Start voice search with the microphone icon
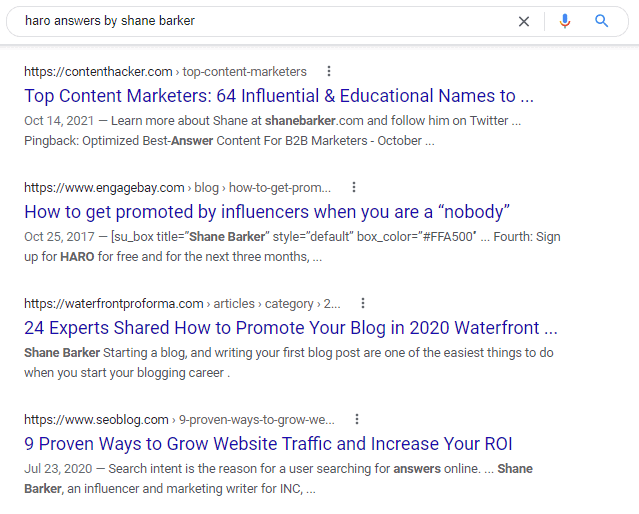The height and width of the screenshot is (514, 639). (x=565, y=21)
